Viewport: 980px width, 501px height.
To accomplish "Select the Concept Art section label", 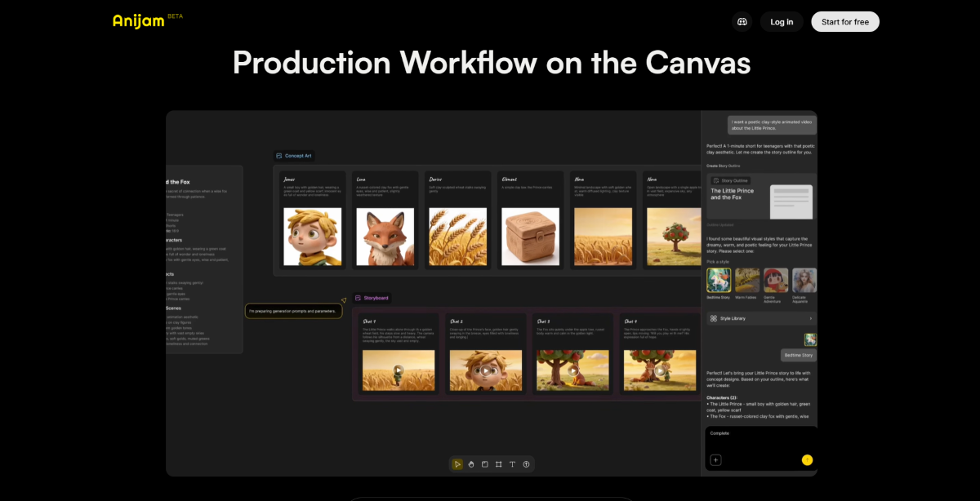I will pos(294,156).
